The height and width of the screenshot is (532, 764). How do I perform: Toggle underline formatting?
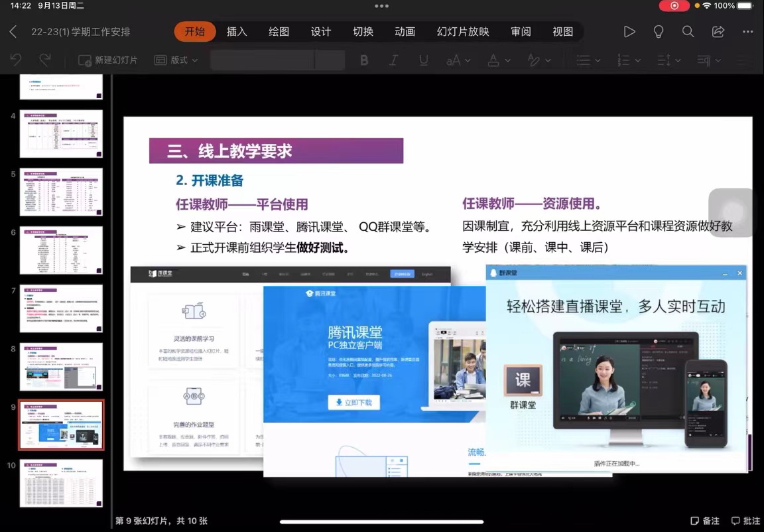click(423, 60)
